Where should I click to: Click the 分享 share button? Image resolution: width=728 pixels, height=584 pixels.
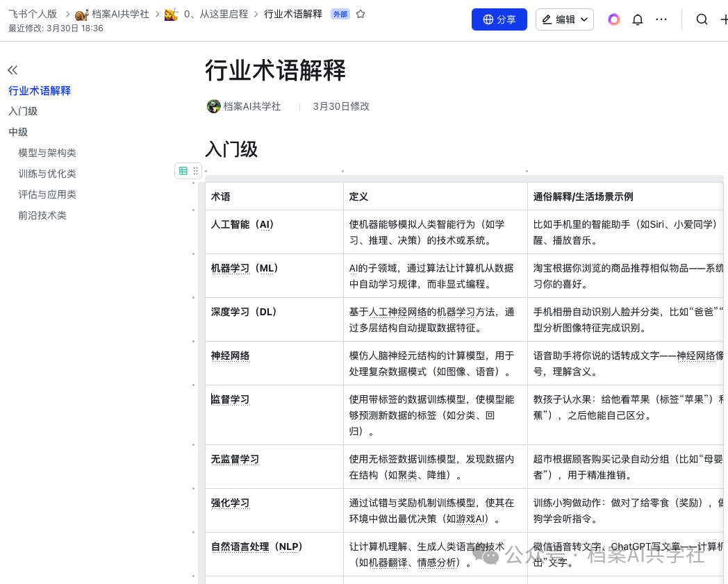pyautogui.click(x=499, y=19)
